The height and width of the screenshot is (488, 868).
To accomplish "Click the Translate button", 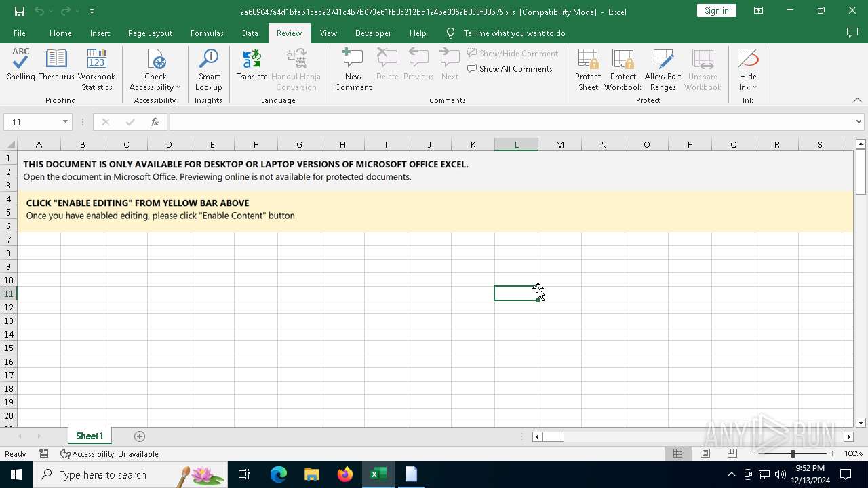I will coord(252,65).
